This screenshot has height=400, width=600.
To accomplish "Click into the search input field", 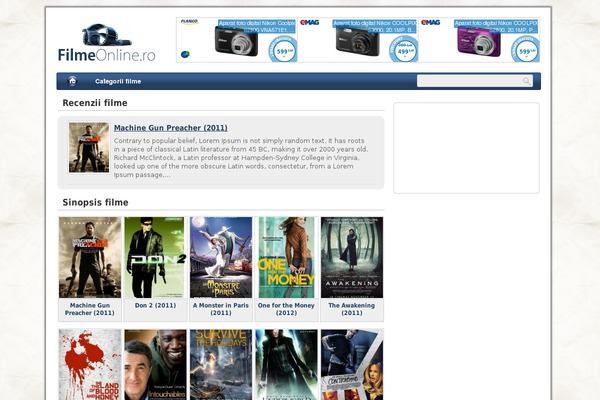I will tap(474, 81).
